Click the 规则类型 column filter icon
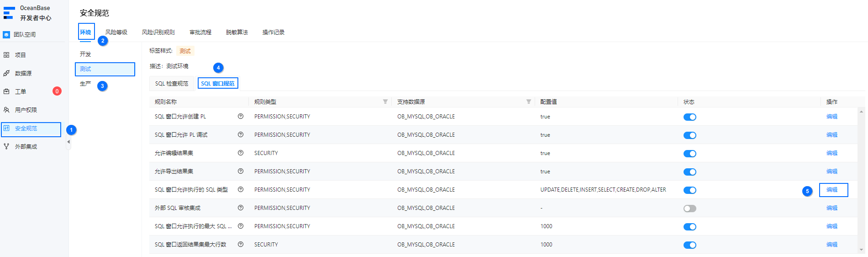This screenshot has height=257, width=868. (x=385, y=102)
